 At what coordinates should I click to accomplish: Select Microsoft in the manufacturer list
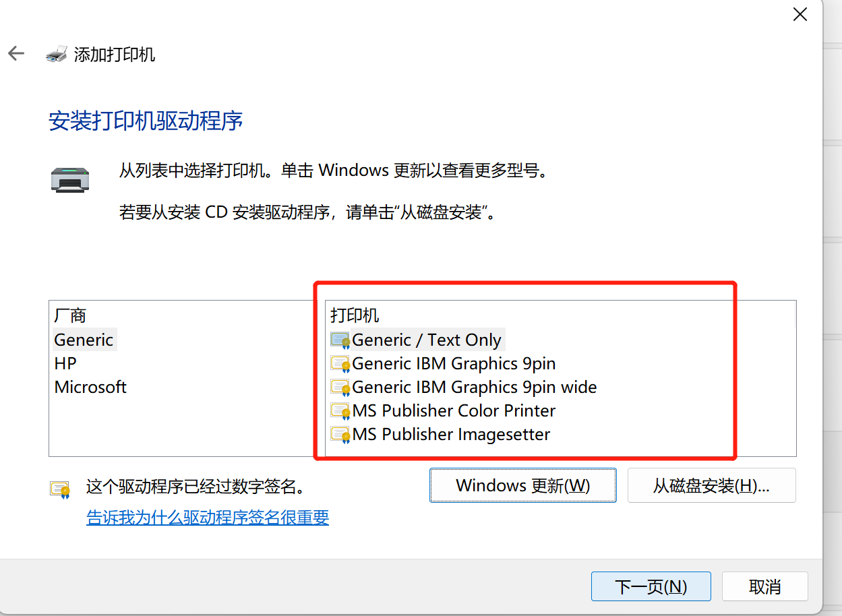tap(90, 387)
